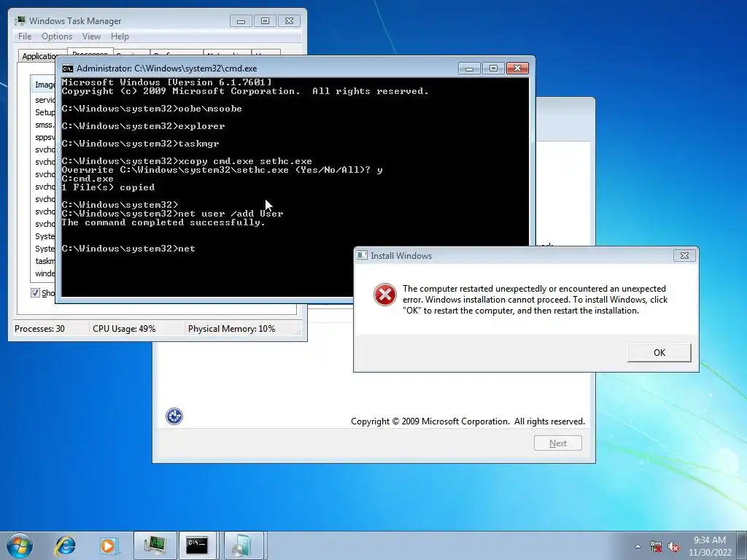747x560 pixels.
Task: Click the xcopy cmd.exe sethc.exe line
Action: click(187, 161)
